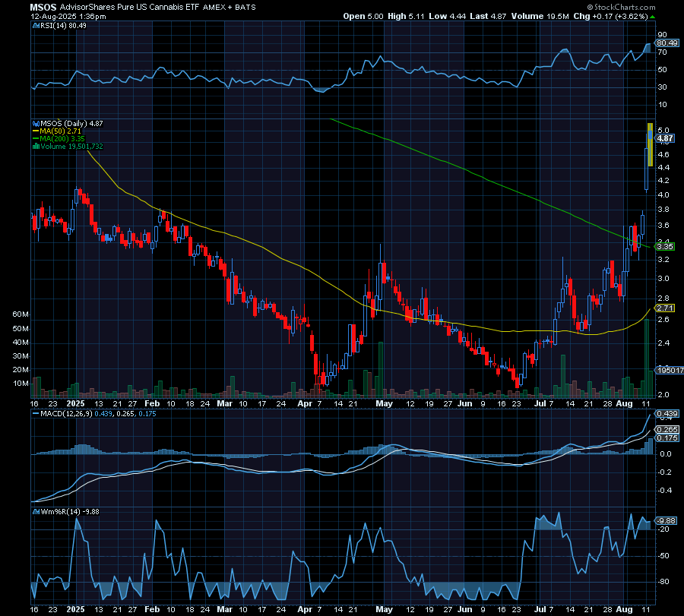Click the green MA(200) line marker
The width and height of the screenshot is (684, 616).
36,138
